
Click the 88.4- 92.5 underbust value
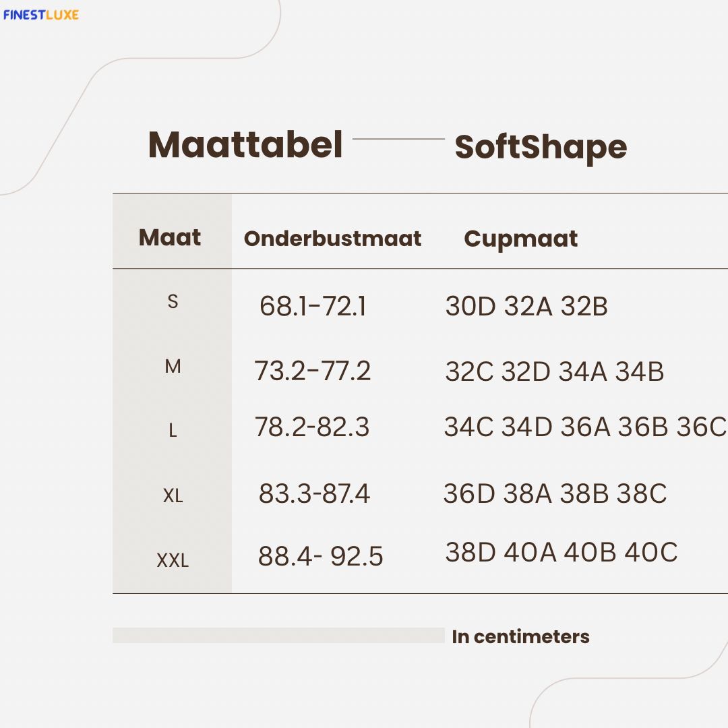point(320,557)
